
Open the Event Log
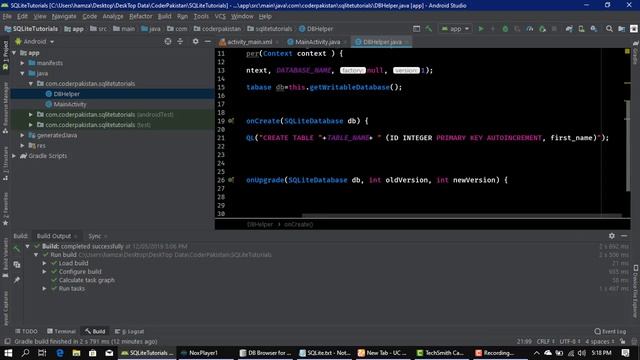(610, 331)
